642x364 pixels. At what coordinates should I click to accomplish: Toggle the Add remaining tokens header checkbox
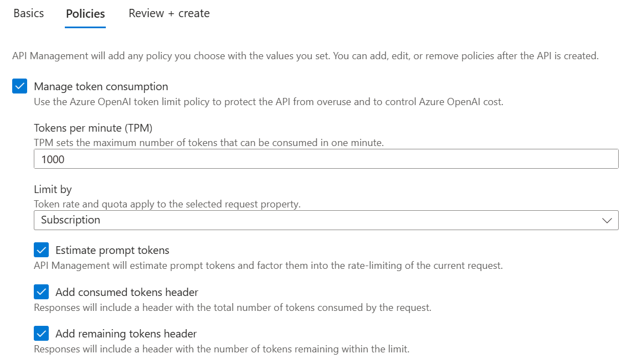pyautogui.click(x=42, y=334)
